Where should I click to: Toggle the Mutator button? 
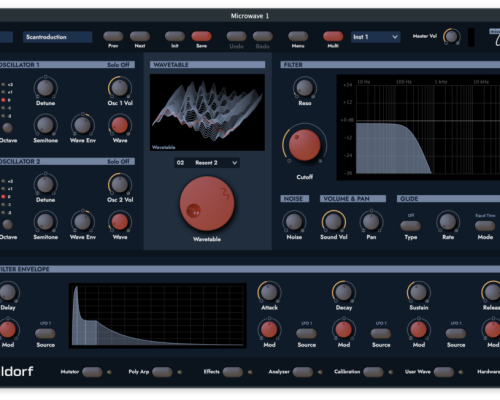pos(92,372)
